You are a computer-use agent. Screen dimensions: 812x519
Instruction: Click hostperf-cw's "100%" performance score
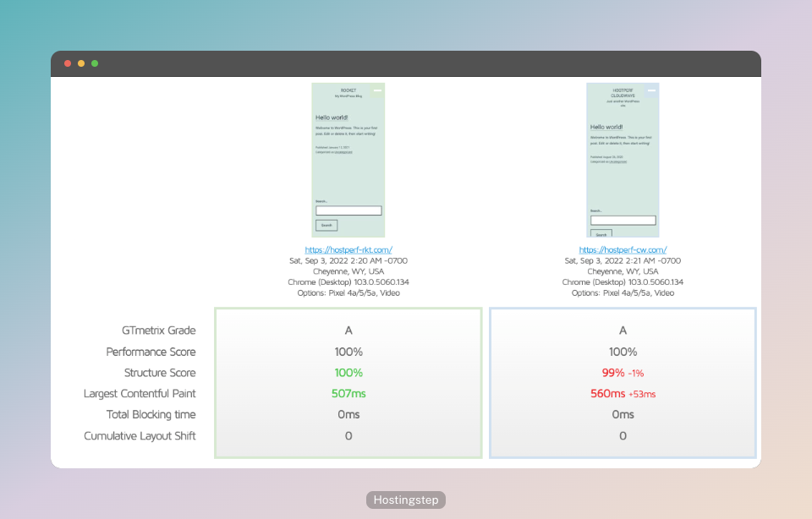point(623,352)
